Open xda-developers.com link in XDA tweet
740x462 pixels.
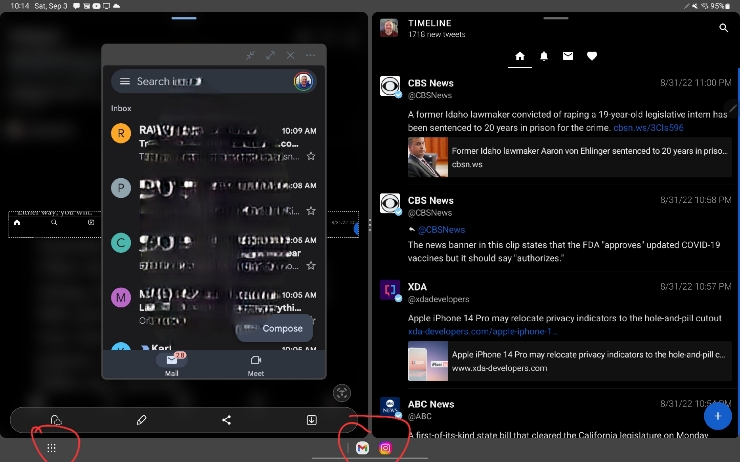(x=482, y=331)
